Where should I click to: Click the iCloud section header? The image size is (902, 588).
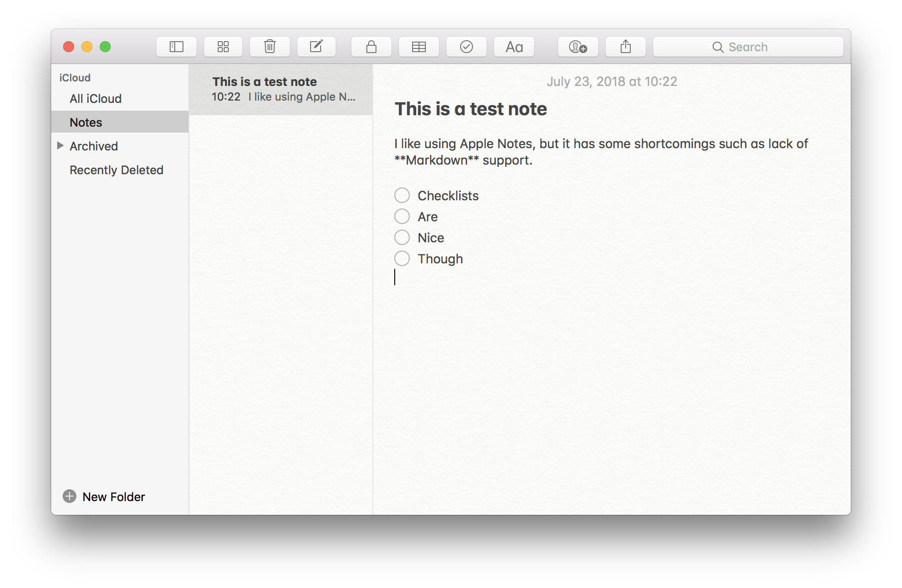(x=73, y=78)
